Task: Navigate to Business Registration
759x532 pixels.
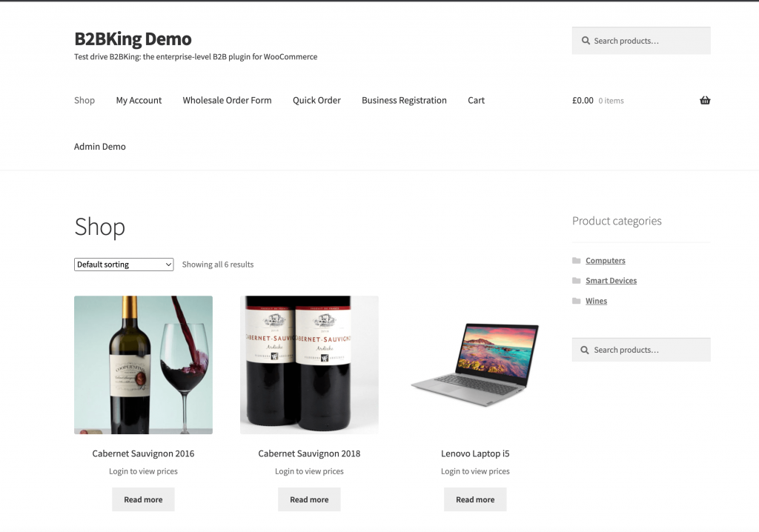Action: click(x=404, y=100)
